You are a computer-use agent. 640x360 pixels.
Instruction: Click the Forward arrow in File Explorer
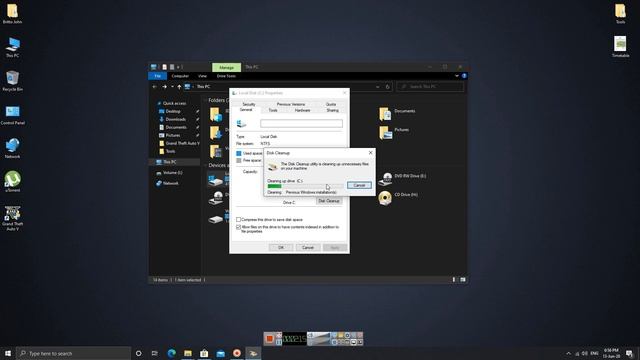(x=164, y=87)
